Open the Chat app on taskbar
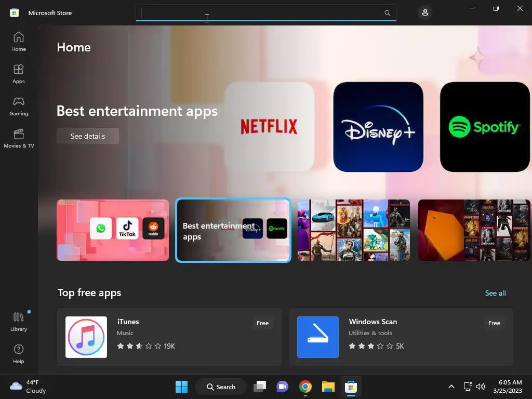This screenshot has width=532, height=399. [282, 387]
